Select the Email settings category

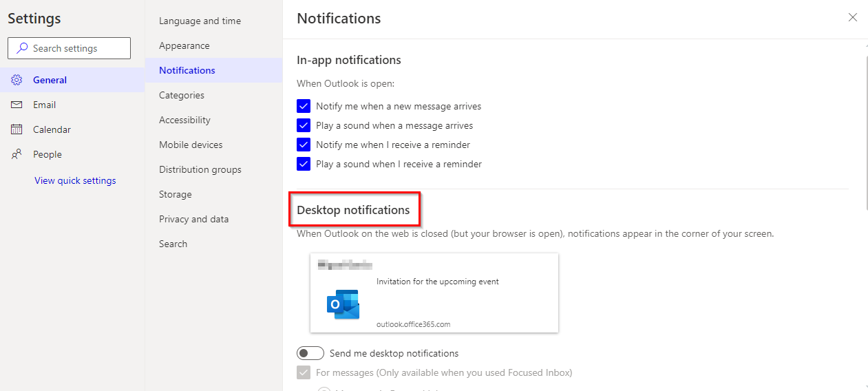pos(72,105)
